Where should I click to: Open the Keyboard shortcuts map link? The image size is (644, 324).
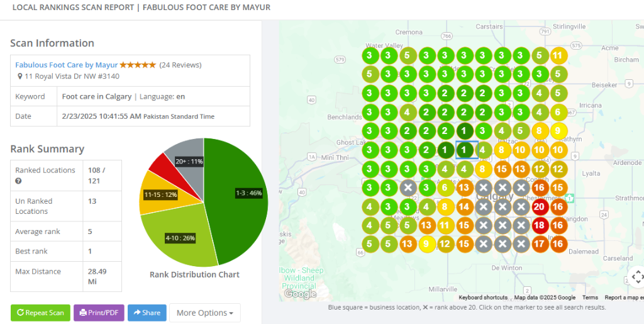pos(483,298)
